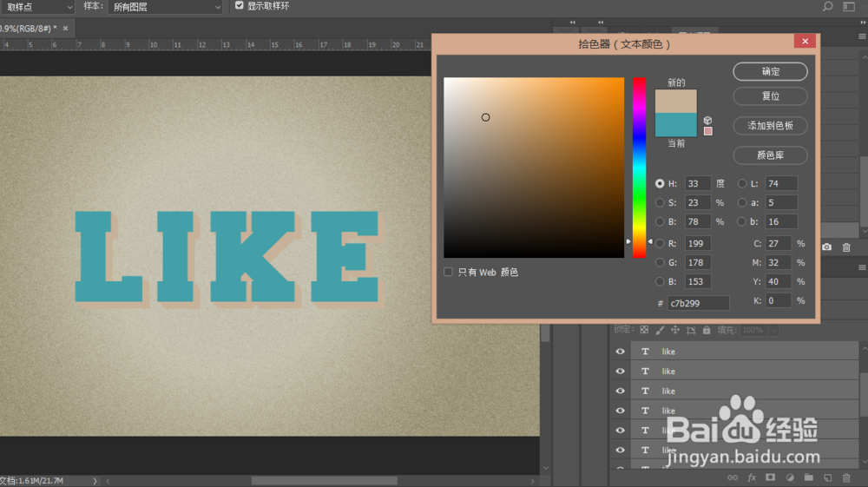Click the small web-safe swatch under cube
The image size is (868, 487).
(x=708, y=131)
